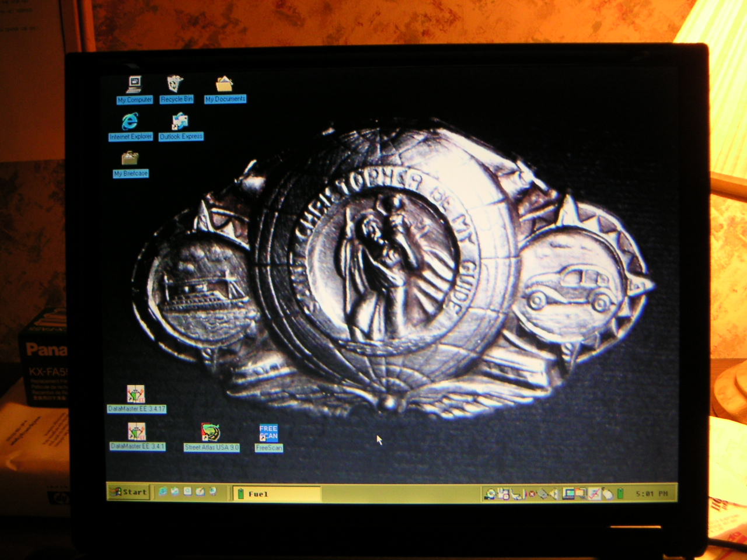Click Internet Explorer in Quick Launch bar

coord(163,492)
